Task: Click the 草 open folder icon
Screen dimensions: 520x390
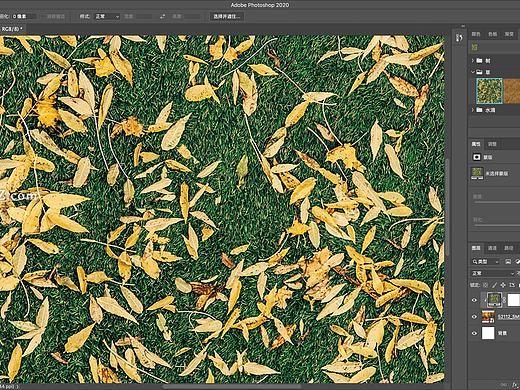Action: pyautogui.click(x=479, y=72)
